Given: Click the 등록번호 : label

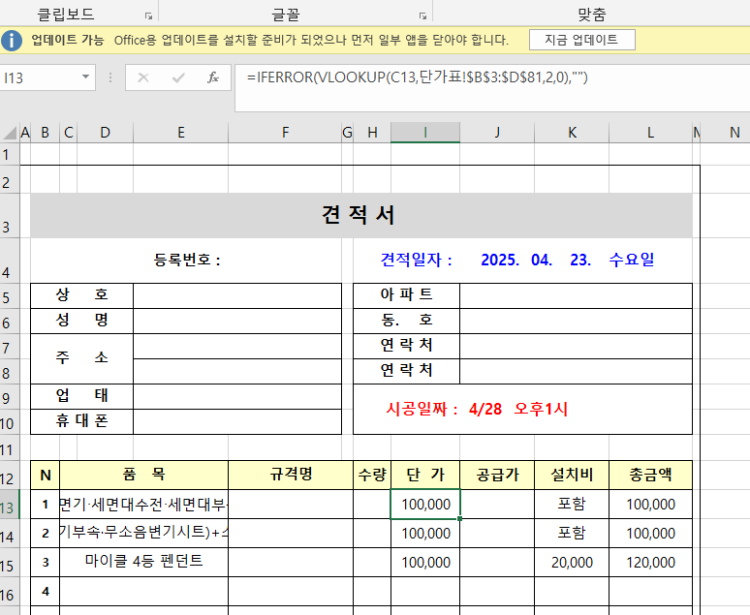Looking at the screenshot, I should [187, 260].
